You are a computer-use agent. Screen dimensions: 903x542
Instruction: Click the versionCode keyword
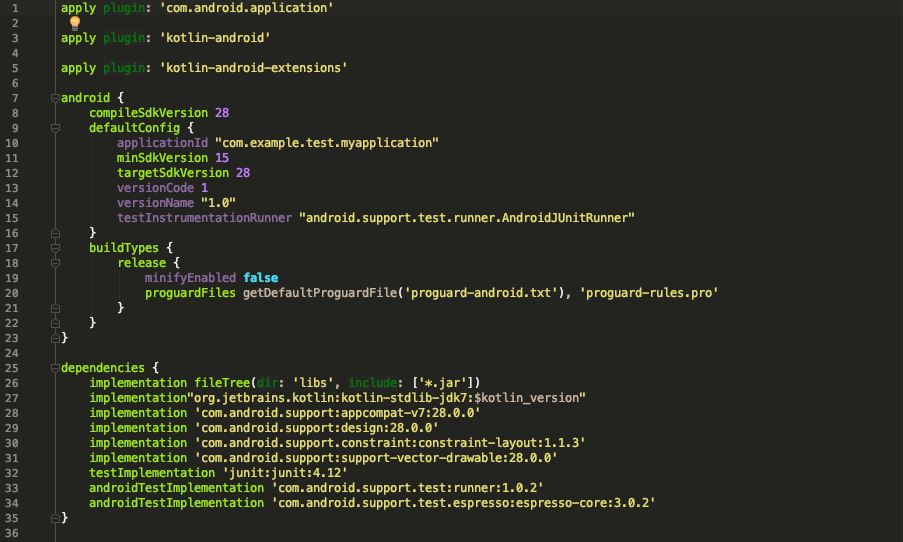tap(155, 188)
